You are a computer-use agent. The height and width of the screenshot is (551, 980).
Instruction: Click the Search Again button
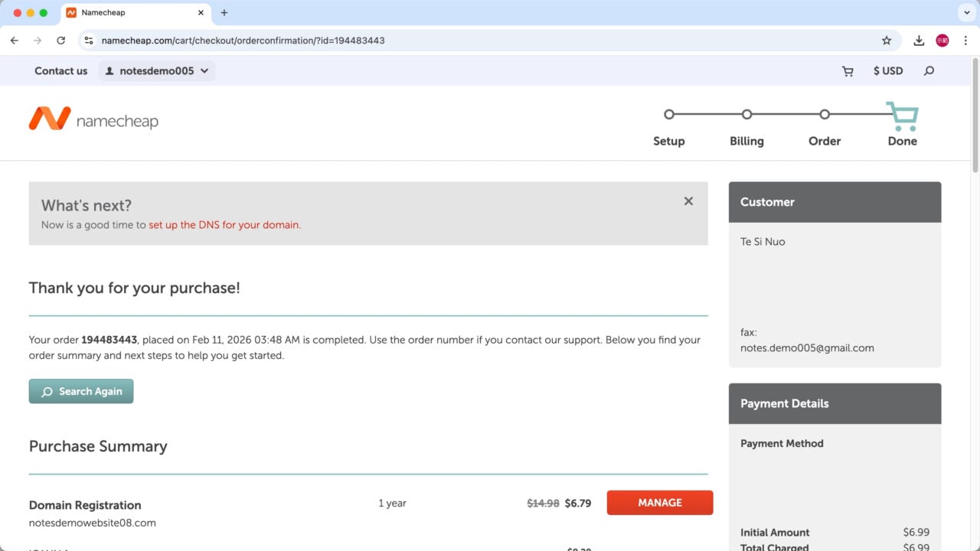click(x=81, y=391)
